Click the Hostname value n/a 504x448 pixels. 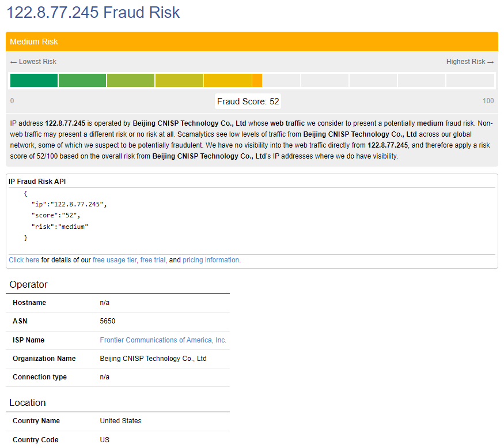(104, 303)
